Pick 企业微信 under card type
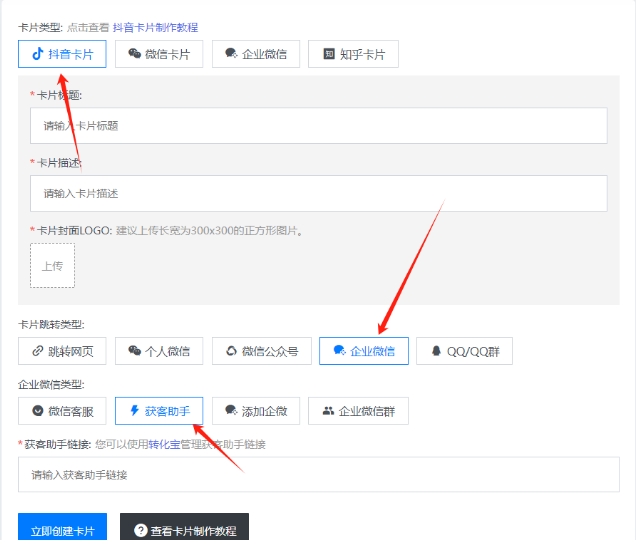Viewport: 636px width, 544px height. (255, 54)
